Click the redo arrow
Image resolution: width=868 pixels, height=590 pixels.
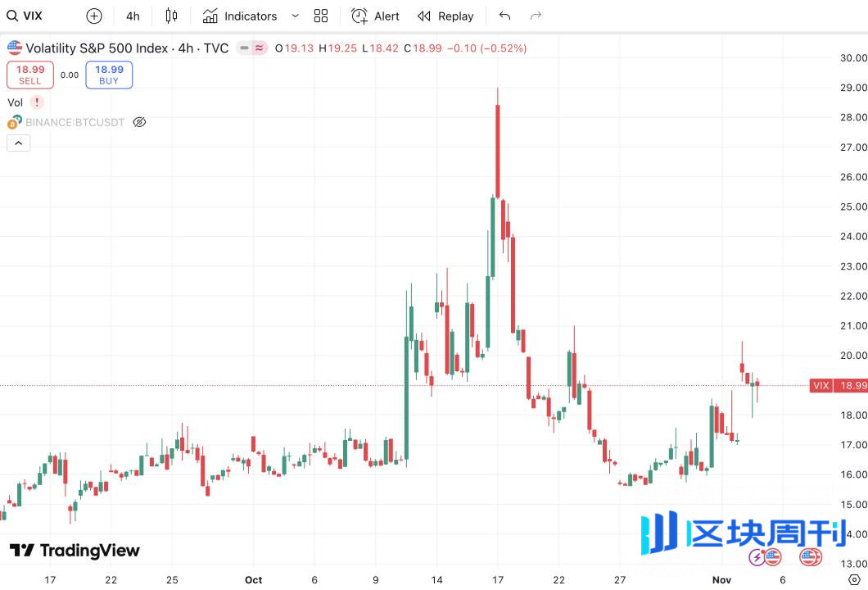click(x=536, y=16)
